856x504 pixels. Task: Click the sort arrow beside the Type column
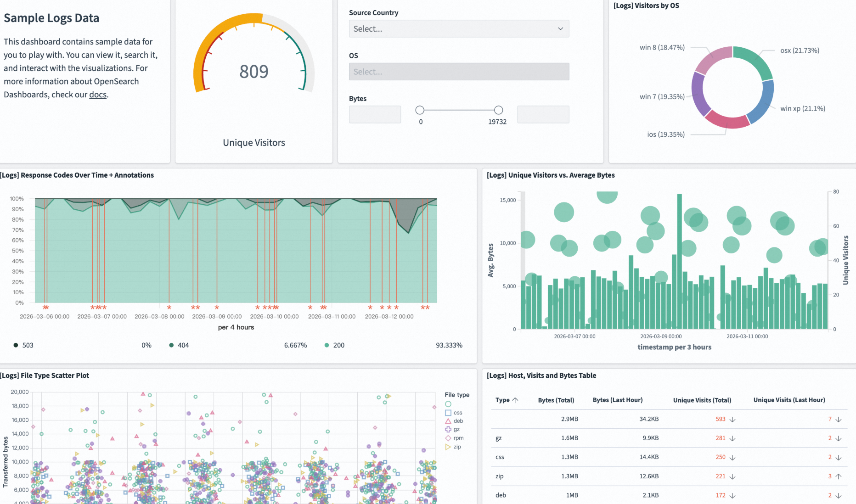point(515,400)
